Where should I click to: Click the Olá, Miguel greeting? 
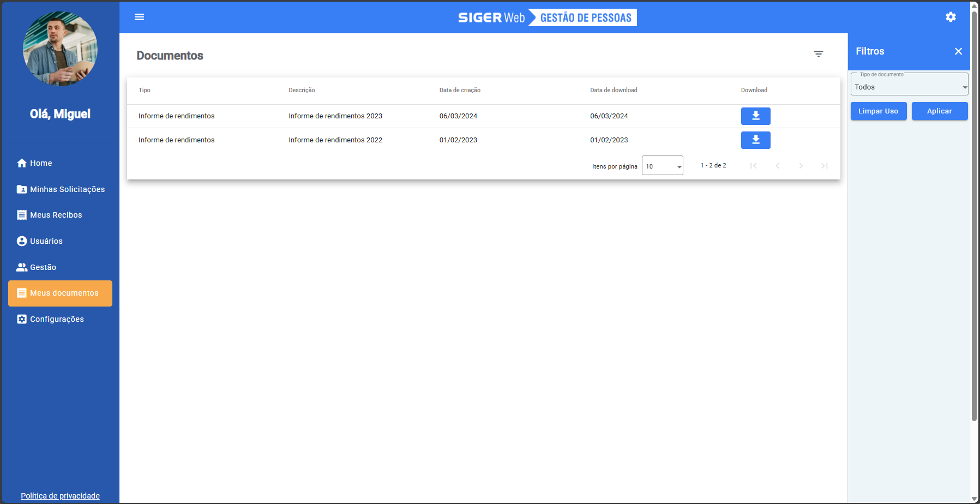(x=60, y=114)
